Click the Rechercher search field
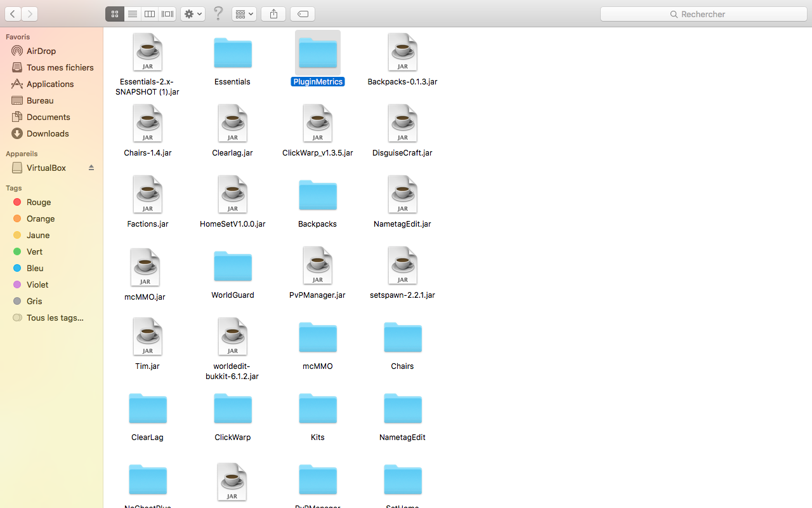The width and height of the screenshot is (812, 508). [704, 14]
